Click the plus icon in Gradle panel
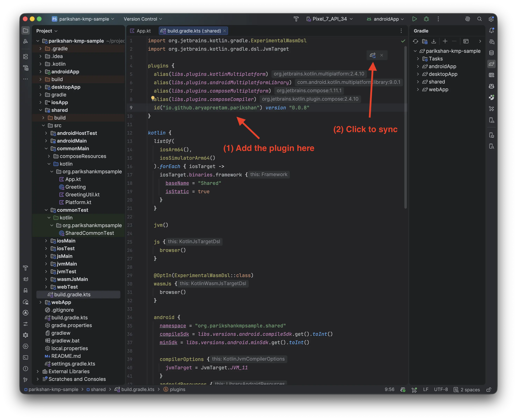 point(445,41)
